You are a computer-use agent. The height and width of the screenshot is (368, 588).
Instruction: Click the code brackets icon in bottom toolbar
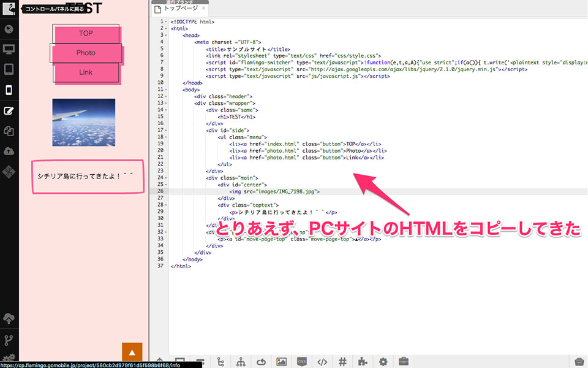coord(322,362)
